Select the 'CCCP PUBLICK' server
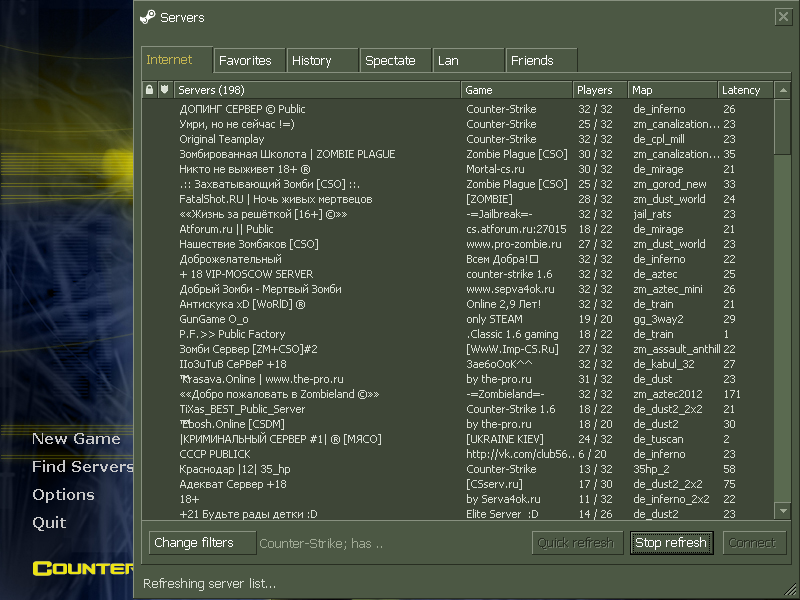 (458, 454)
